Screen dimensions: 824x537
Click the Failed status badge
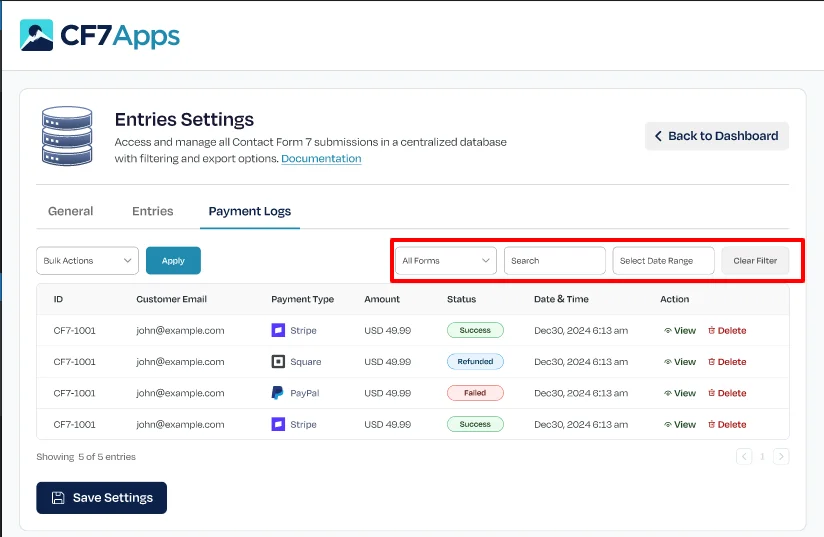point(475,393)
